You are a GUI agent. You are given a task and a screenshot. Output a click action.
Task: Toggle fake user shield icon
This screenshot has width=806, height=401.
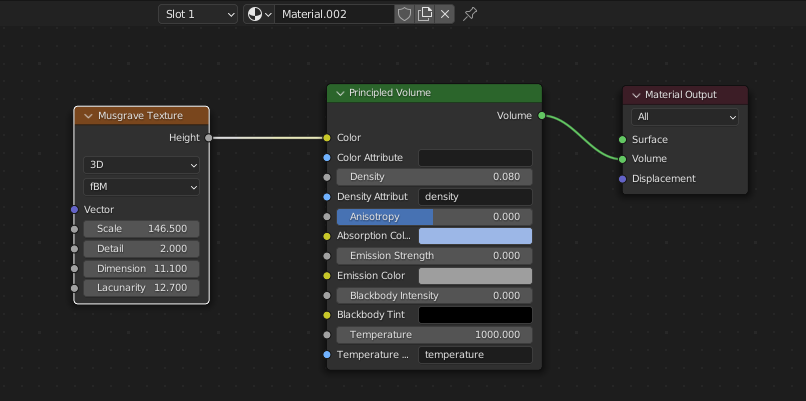tap(405, 14)
